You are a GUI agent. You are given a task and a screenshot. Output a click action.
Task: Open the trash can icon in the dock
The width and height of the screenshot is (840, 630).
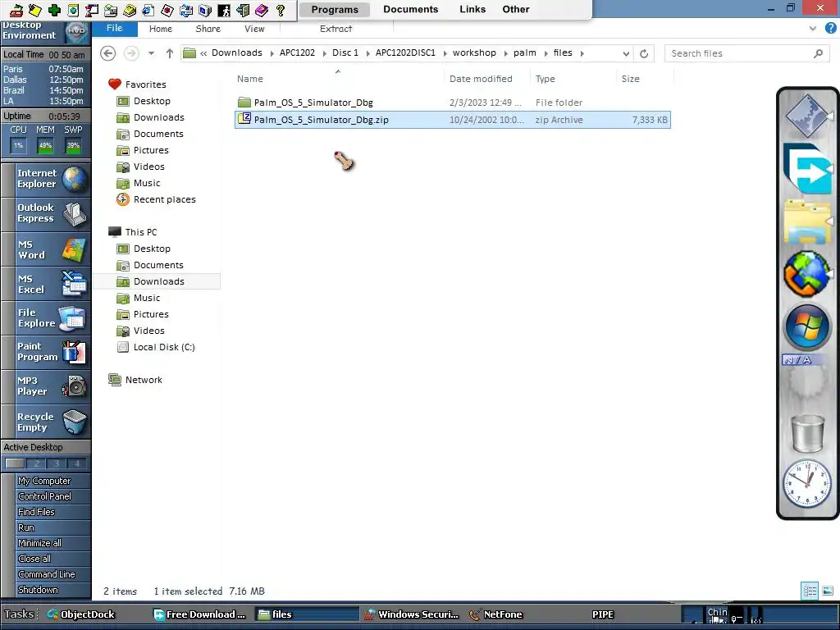807,433
